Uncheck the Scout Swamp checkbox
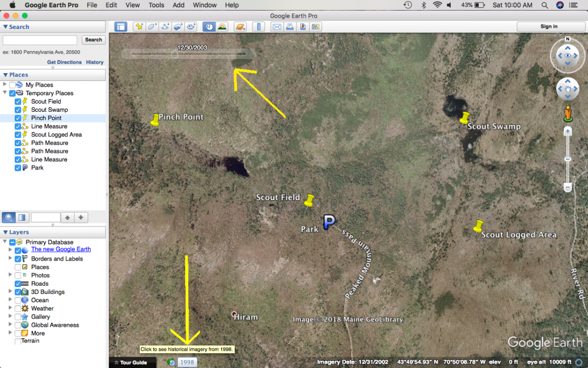The width and height of the screenshot is (588, 368). tap(18, 110)
